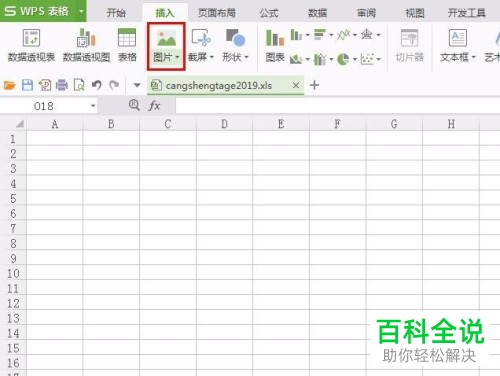Open print preview icon
Viewport: 500px width, 376px height.
[x=79, y=85]
